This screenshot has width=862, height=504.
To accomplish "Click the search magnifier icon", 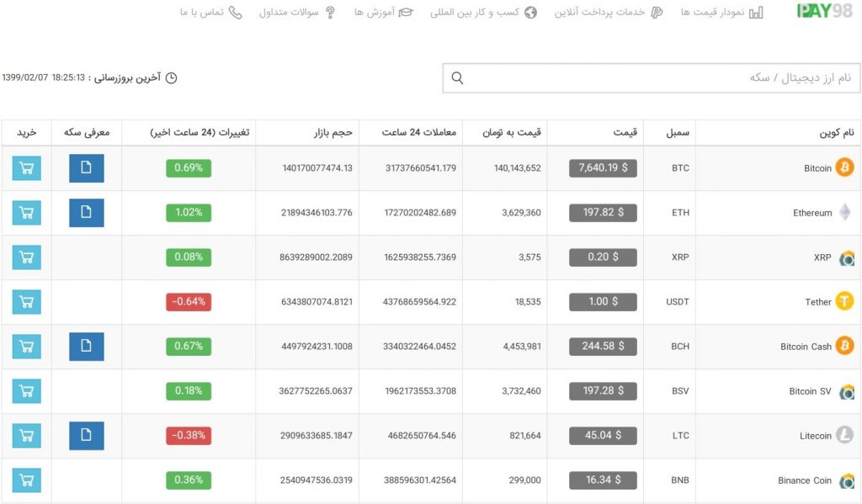I will point(457,78).
